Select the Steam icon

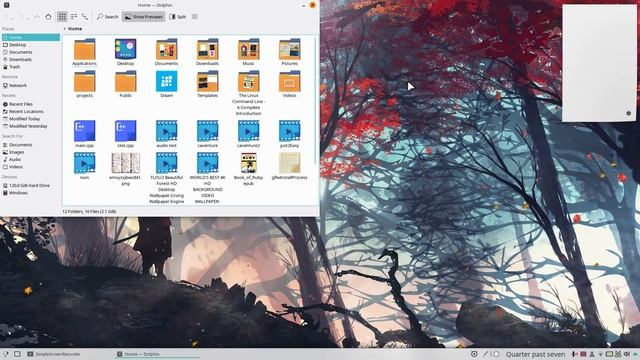[167, 81]
